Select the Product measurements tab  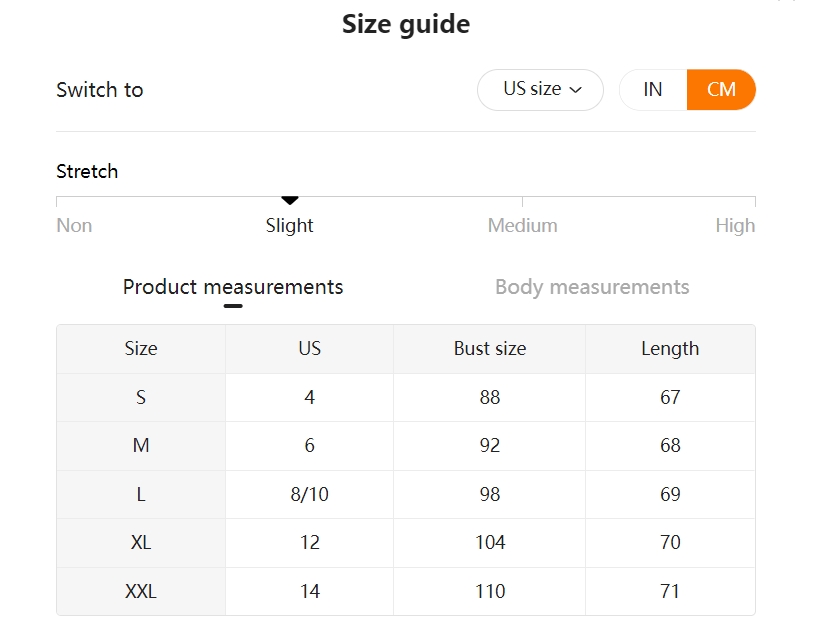tap(233, 287)
